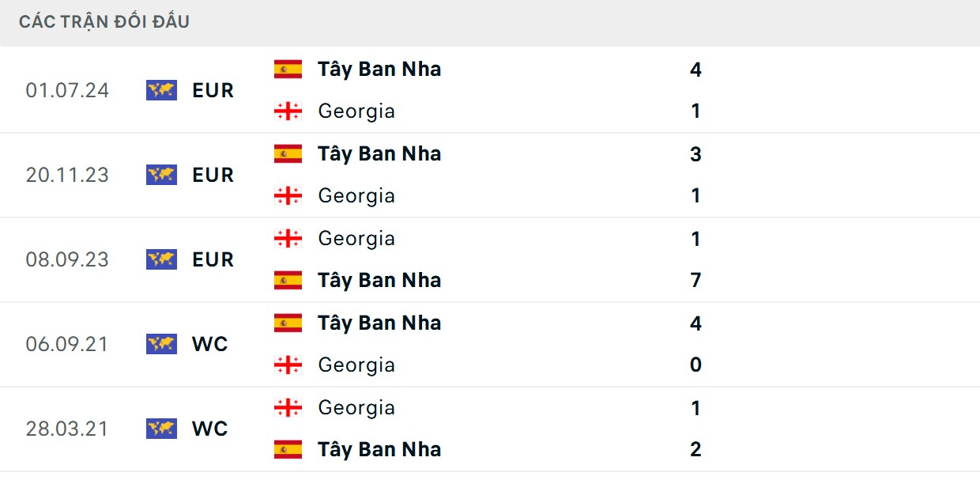Select the world map icon next to the first EUR label

(161, 90)
